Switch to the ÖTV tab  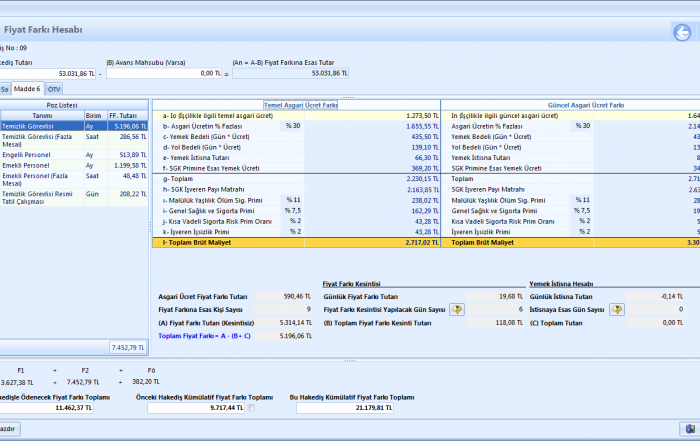tap(54, 89)
